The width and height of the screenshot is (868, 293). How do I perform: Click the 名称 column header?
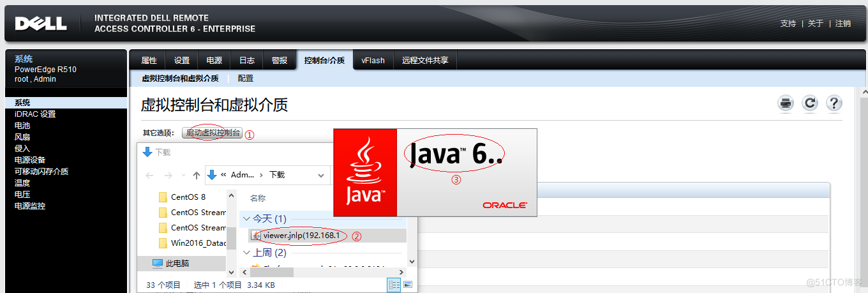pos(258,199)
